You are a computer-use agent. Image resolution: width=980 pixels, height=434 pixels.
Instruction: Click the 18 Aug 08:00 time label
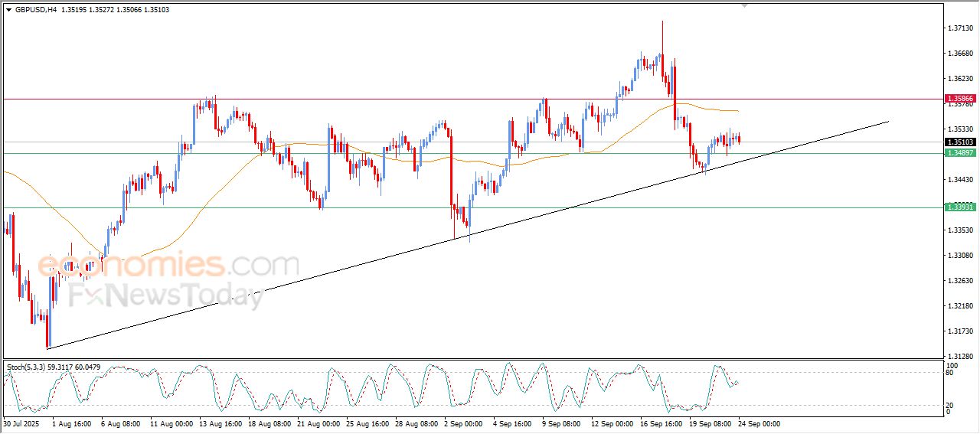click(x=270, y=423)
